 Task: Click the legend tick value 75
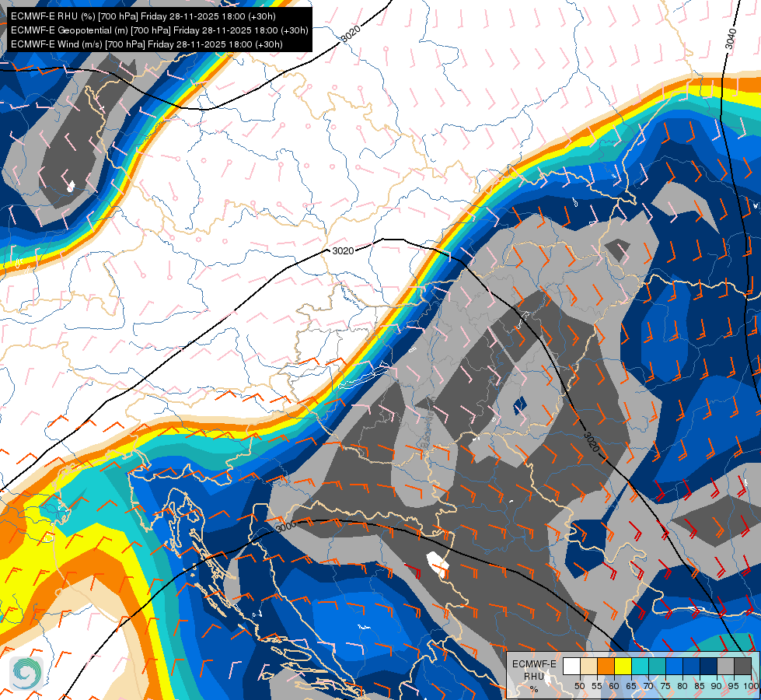point(665,686)
